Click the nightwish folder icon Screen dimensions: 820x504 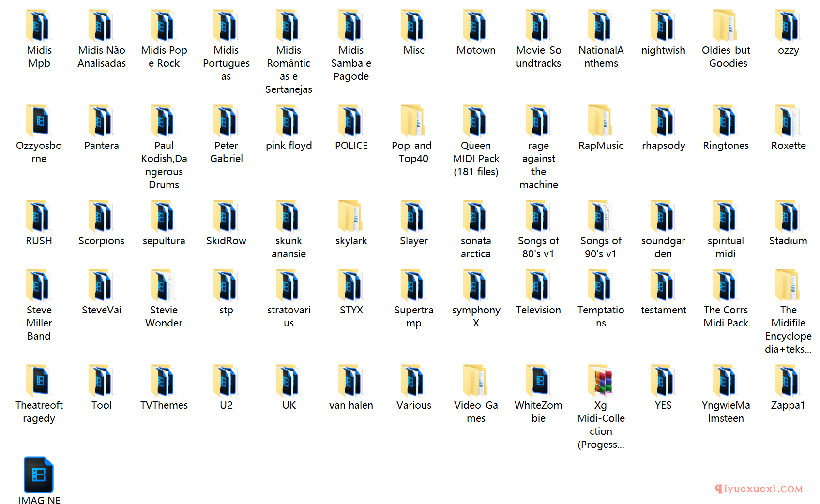point(663,26)
